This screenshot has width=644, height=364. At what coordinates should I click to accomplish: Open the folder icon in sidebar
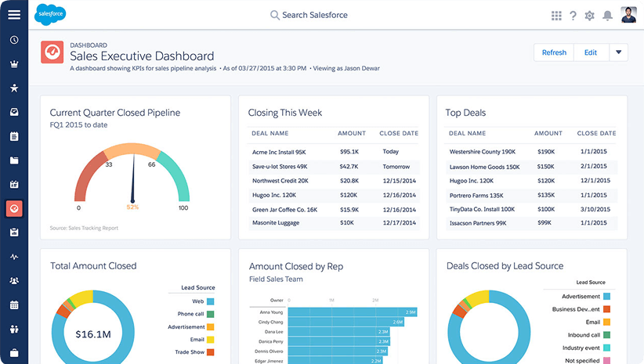click(14, 160)
